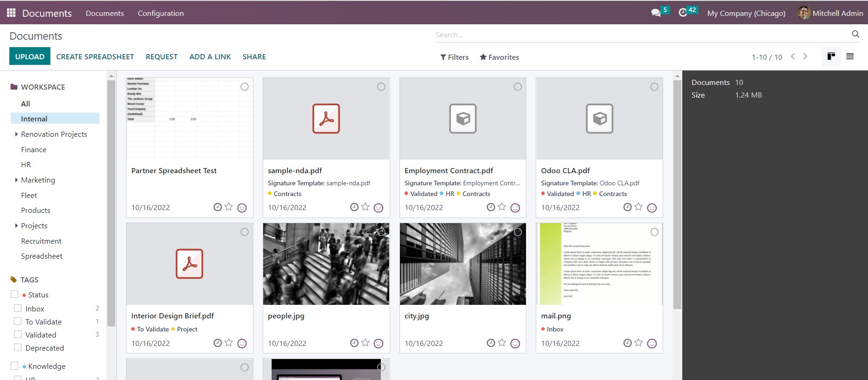Check the Deprecated tag filter
Screen dimensions: 868x380
(x=18, y=347)
